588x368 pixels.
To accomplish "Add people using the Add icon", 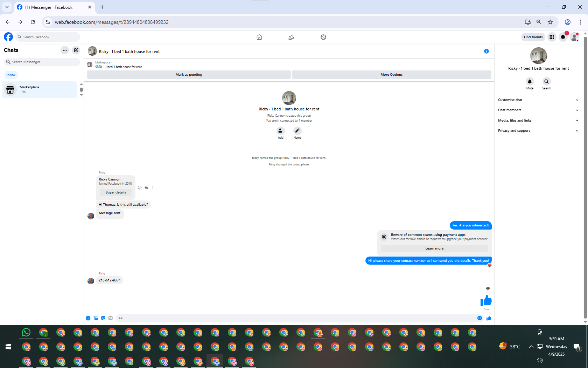I will (x=281, y=131).
